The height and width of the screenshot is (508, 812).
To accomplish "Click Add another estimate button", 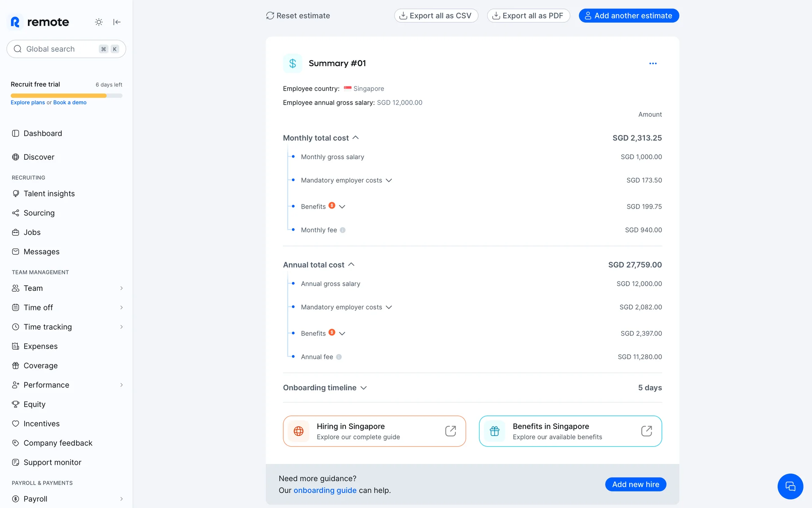I will [x=629, y=16].
